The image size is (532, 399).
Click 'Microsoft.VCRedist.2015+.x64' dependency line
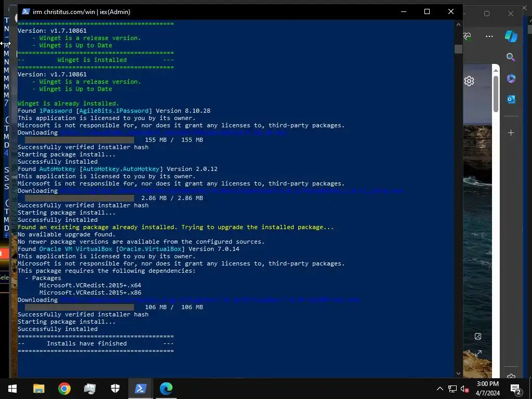pos(90,285)
